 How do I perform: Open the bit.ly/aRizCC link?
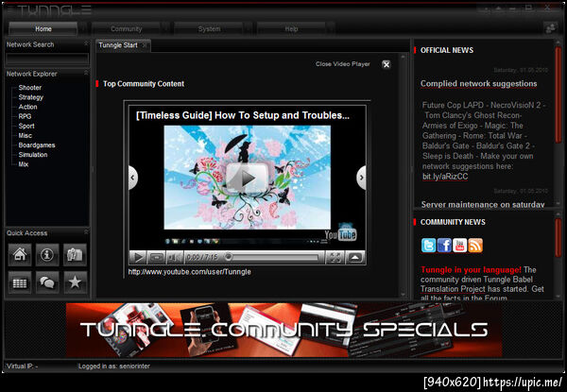pyautogui.click(x=445, y=177)
